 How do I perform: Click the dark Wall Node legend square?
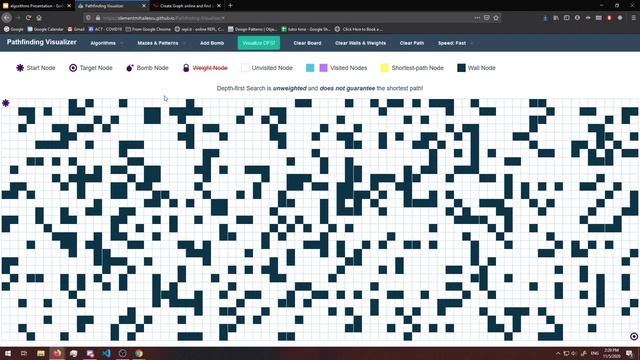[x=461, y=68]
